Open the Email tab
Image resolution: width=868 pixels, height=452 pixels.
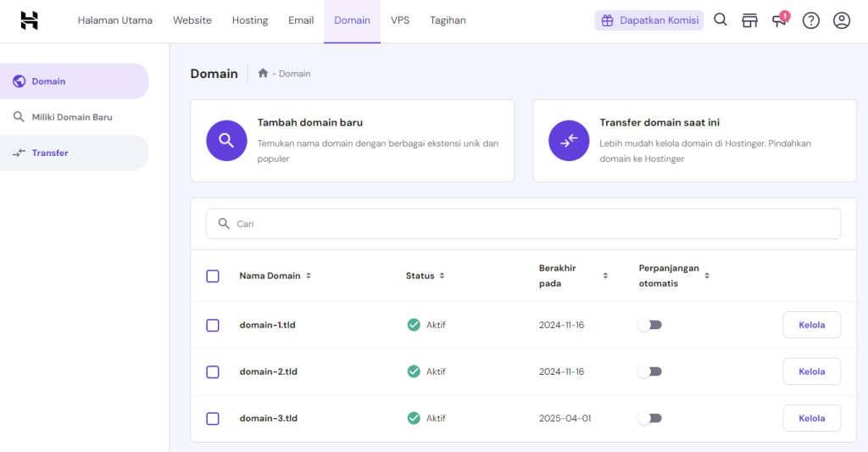point(301,20)
